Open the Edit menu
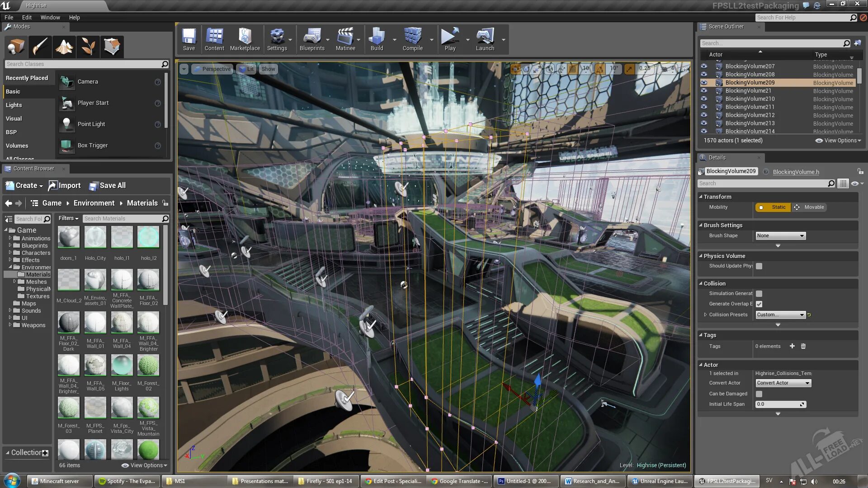The image size is (868, 488). [x=26, y=17]
